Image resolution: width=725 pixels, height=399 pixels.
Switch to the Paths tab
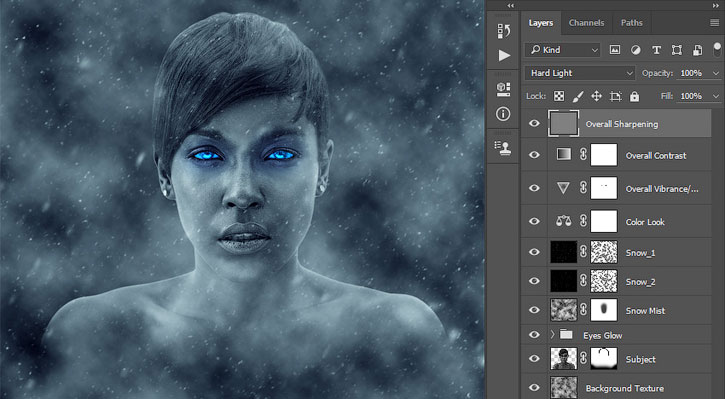(632, 23)
